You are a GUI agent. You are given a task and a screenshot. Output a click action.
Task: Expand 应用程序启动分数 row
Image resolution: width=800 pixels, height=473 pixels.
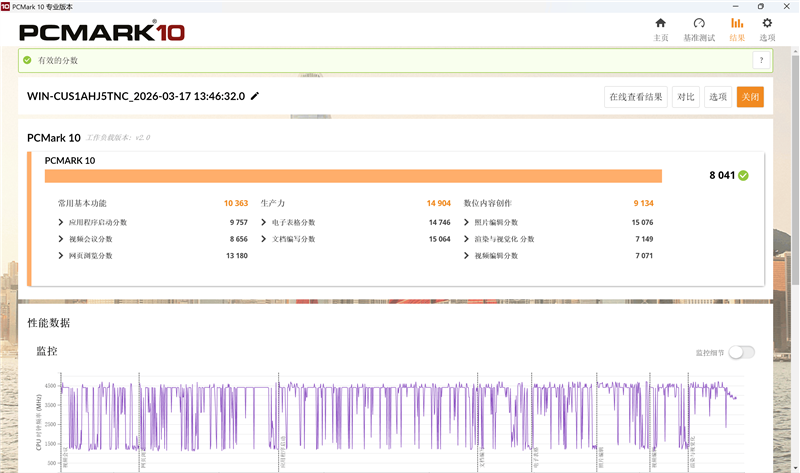(62, 222)
